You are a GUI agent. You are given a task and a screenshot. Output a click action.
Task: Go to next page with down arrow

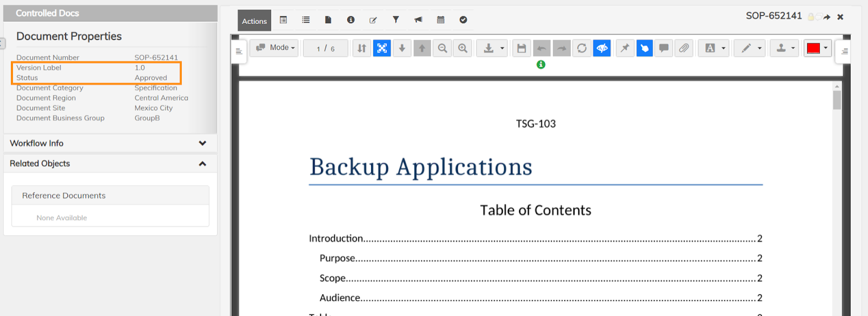402,48
